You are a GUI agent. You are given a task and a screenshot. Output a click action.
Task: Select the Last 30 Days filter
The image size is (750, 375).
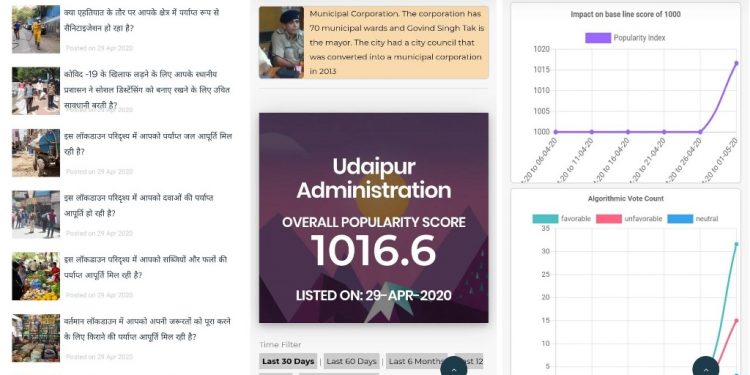[288, 361]
